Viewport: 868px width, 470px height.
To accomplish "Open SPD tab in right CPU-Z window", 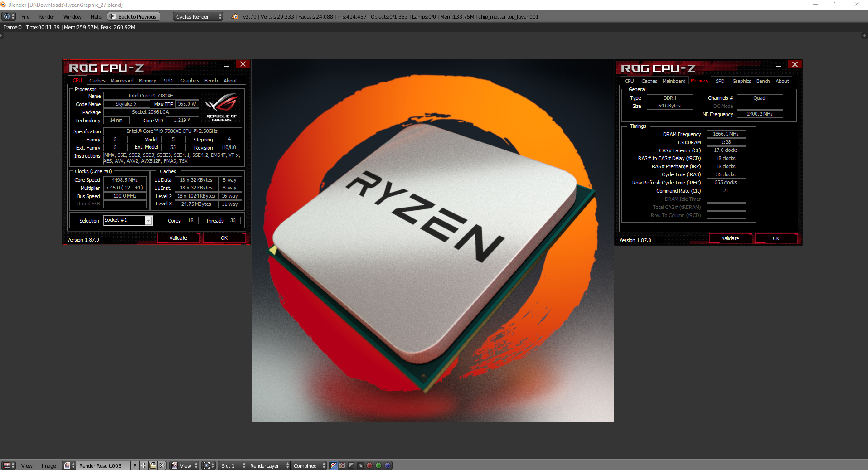I will 720,81.
